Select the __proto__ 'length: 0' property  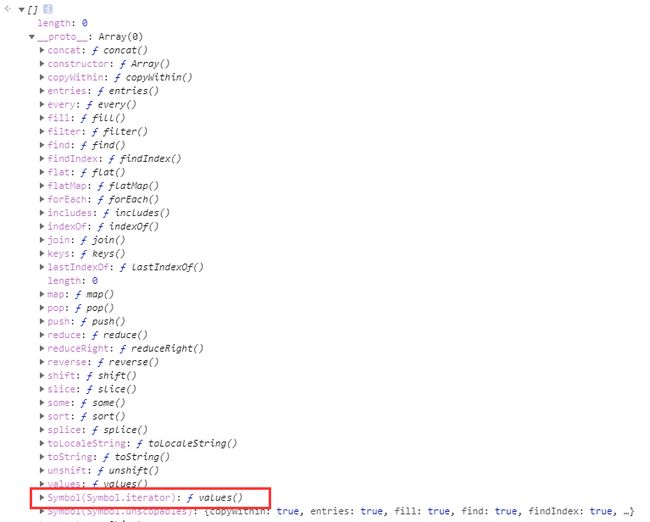pyautogui.click(x=73, y=281)
